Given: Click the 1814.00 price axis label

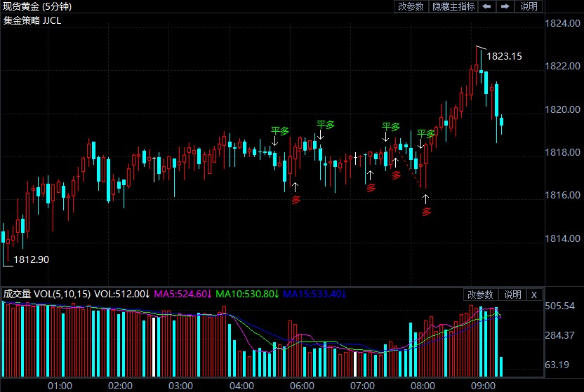Looking at the screenshot, I should click(x=562, y=238).
